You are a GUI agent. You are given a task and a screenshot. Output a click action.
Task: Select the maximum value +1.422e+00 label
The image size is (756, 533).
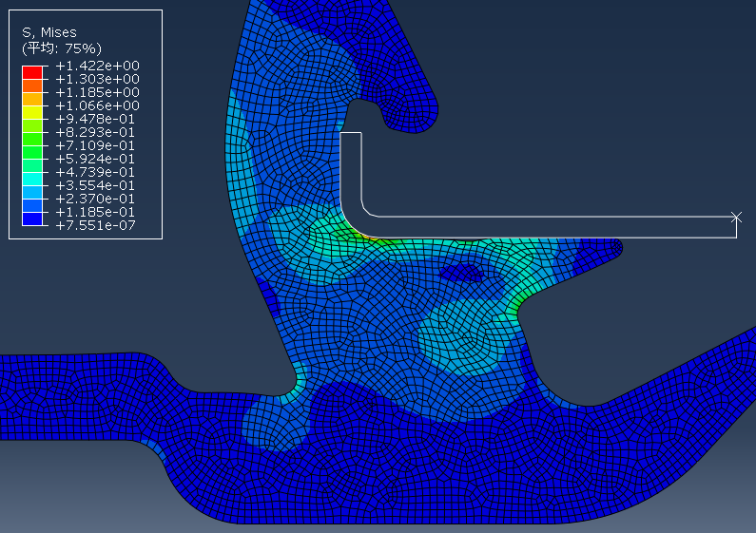[x=97, y=66]
